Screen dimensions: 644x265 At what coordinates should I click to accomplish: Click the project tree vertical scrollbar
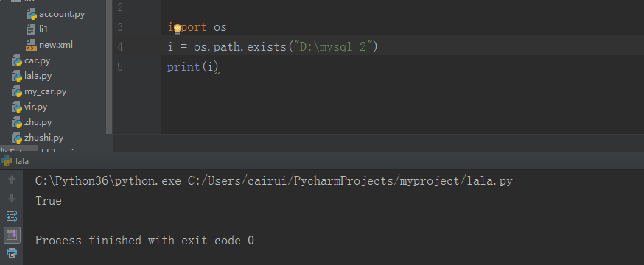pyautogui.click(x=109, y=67)
